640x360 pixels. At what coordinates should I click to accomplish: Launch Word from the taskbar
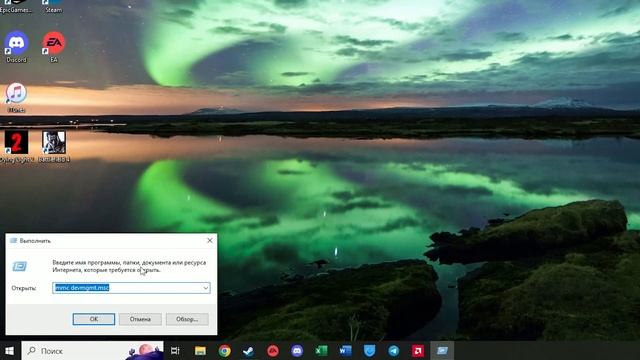345,351
